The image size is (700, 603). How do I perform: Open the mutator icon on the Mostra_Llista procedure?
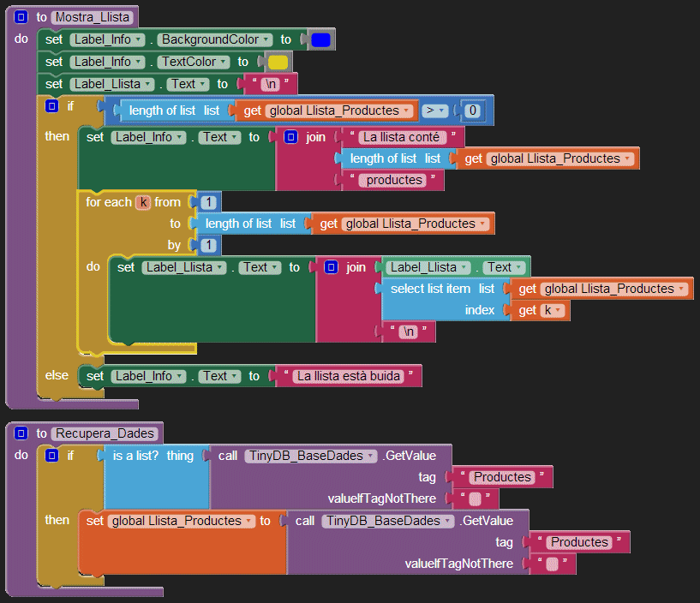pos(21,17)
